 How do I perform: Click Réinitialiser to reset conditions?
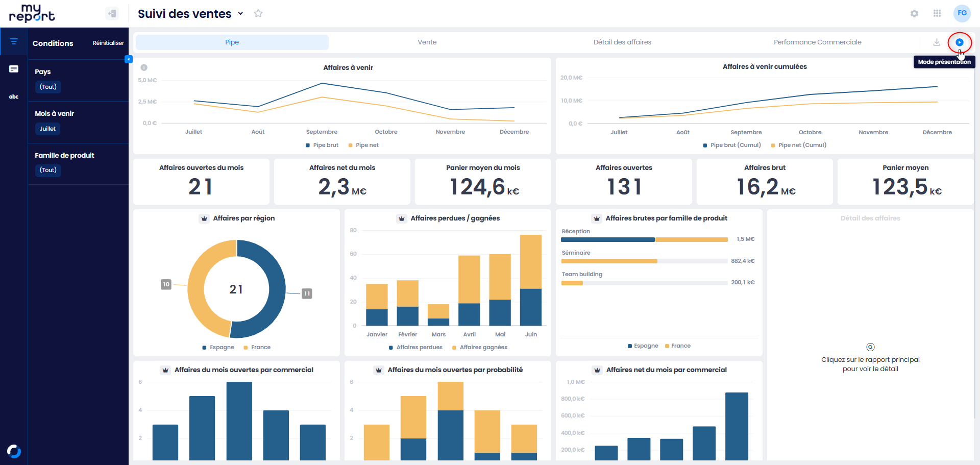(x=108, y=43)
